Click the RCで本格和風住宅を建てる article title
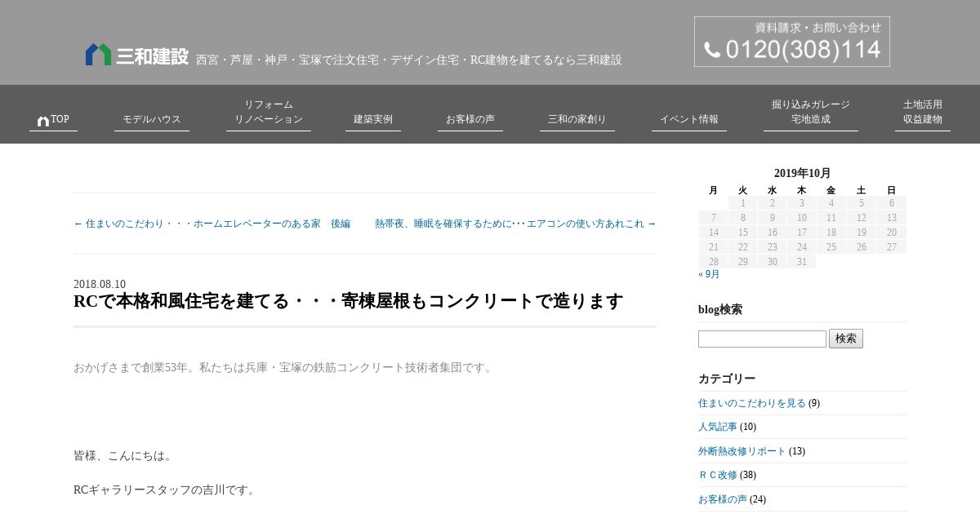The height and width of the screenshot is (514, 980). coord(349,301)
